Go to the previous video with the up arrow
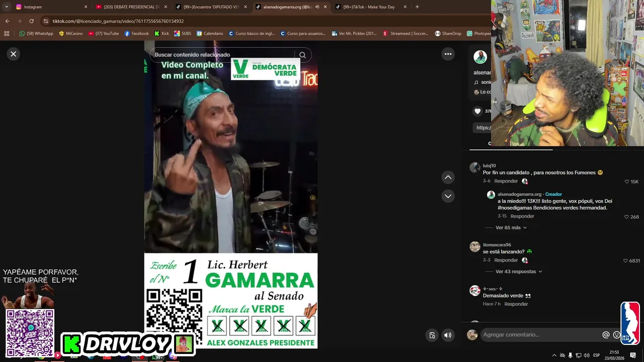The width and height of the screenshot is (644, 362). pos(448,177)
